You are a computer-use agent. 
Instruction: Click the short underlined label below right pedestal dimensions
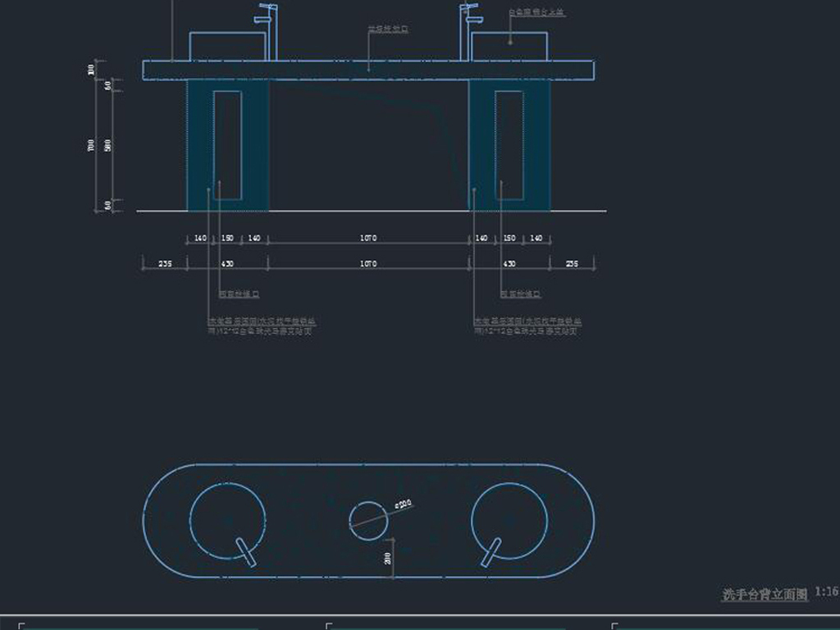click(x=521, y=294)
